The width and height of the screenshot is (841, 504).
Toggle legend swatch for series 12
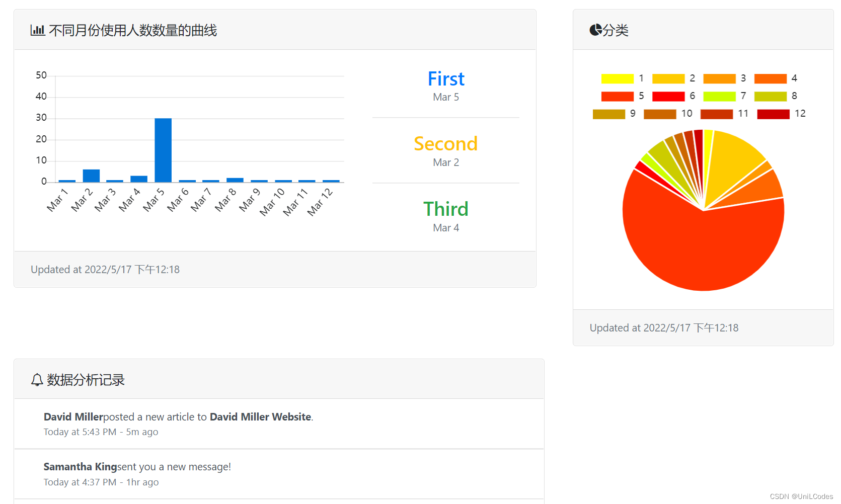click(x=774, y=114)
